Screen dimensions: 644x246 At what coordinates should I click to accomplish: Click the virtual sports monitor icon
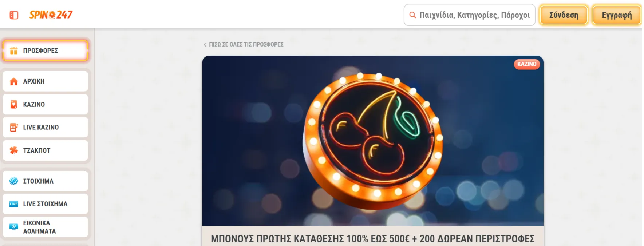[x=14, y=227]
